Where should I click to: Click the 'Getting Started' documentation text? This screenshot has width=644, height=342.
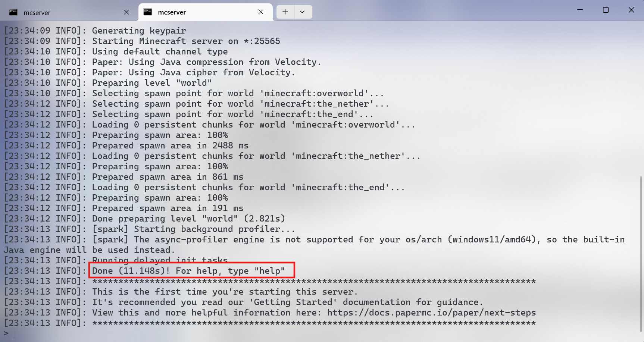(x=293, y=302)
